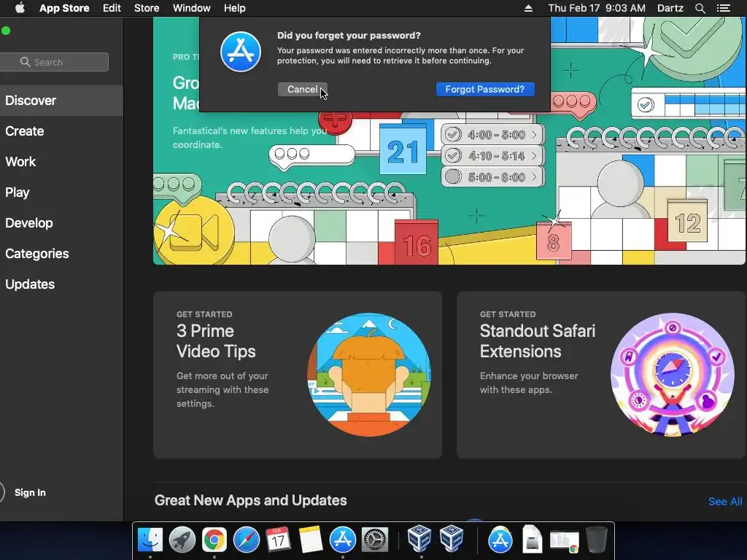The height and width of the screenshot is (560, 747).
Task: Open the minimized Chrome window in dock
Action: [x=565, y=541]
